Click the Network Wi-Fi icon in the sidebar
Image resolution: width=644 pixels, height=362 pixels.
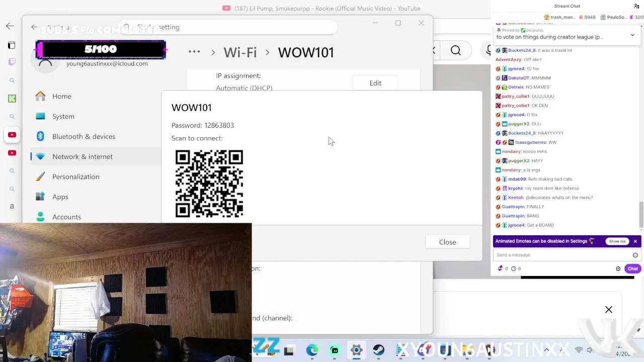[41, 156]
